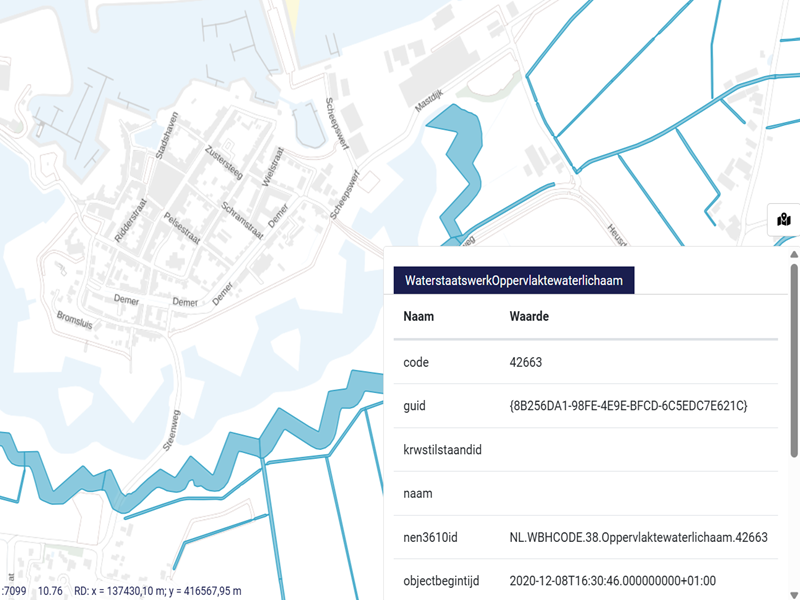Select the code value 42663

pyautogui.click(x=527, y=362)
